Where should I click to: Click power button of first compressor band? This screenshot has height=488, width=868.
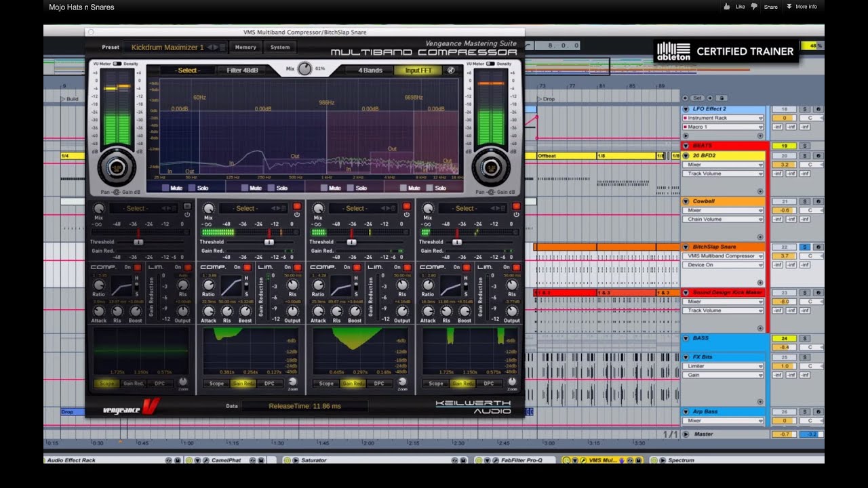[x=187, y=206]
